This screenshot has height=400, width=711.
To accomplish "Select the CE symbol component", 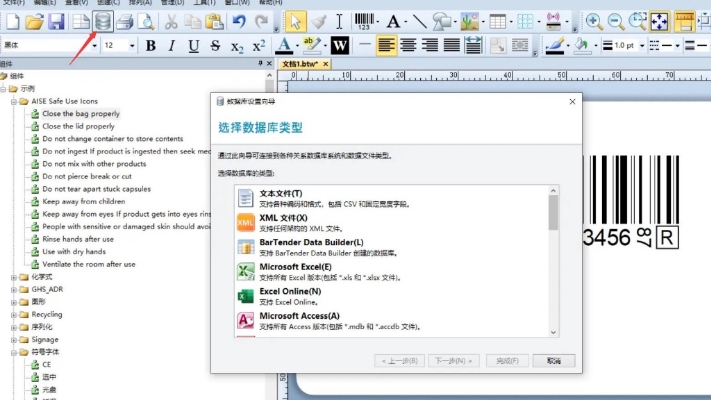I will coord(46,365).
